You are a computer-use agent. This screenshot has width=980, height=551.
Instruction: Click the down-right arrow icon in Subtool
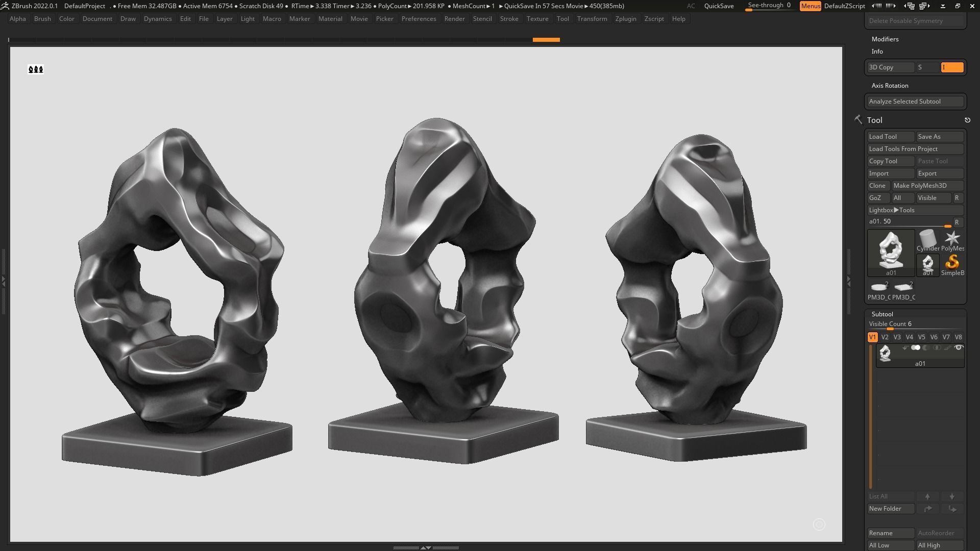pos(952,509)
